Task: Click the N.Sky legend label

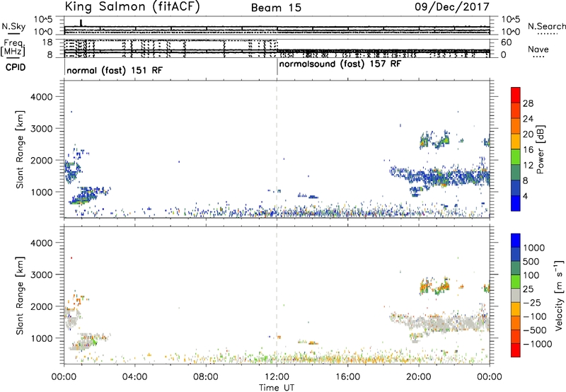Action: pyautogui.click(x=13, y=26)
